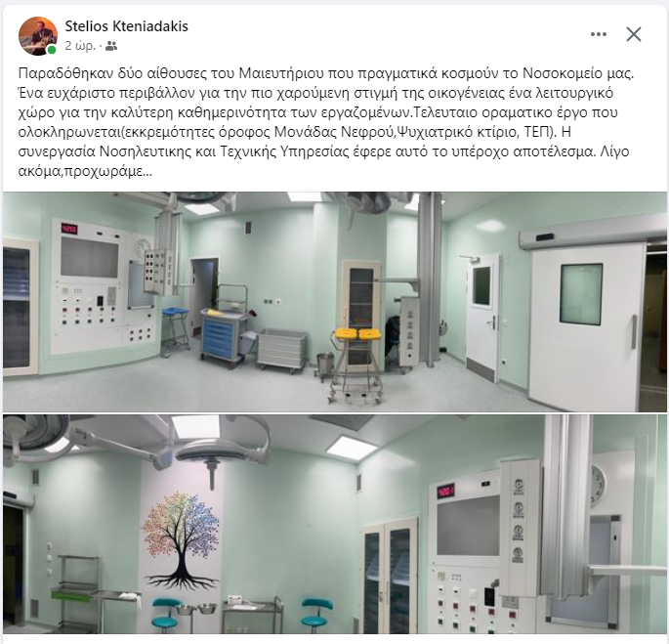Image resolution: width=669 pixels, height=644 pixels.
Task: Click the teal stool beside the tree mural
Action: pos(167,617)
